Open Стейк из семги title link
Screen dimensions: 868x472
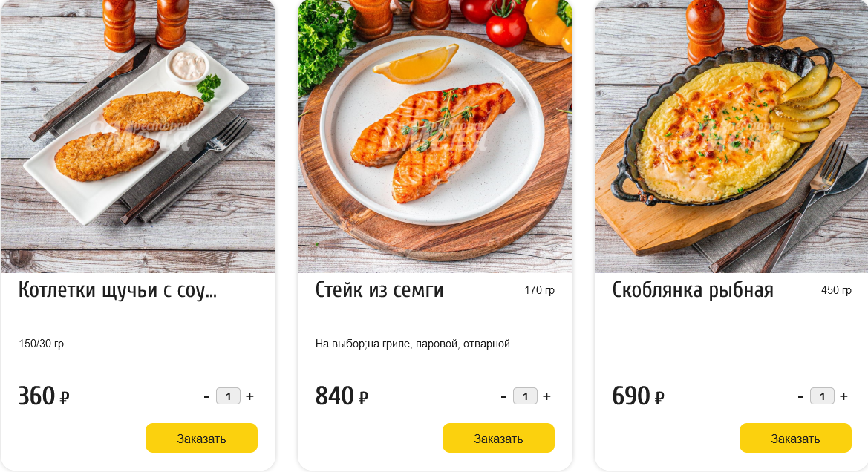point(379,290)
